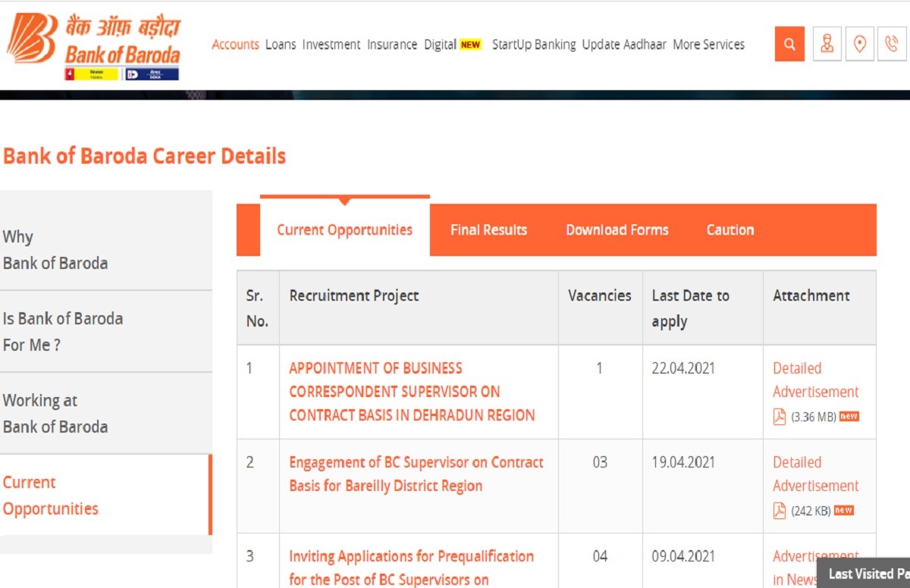
Task: Expand the More Services menu
Action: coord(708,45)
